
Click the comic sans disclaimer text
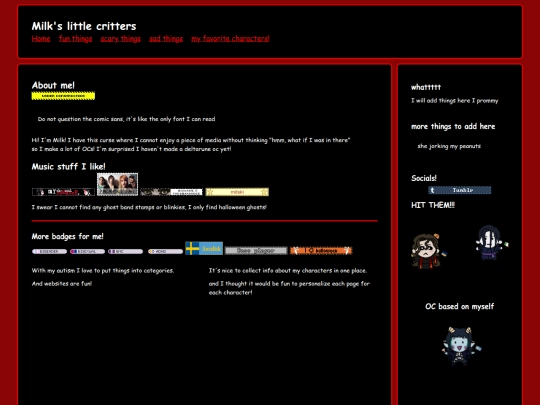coord(126,119)
